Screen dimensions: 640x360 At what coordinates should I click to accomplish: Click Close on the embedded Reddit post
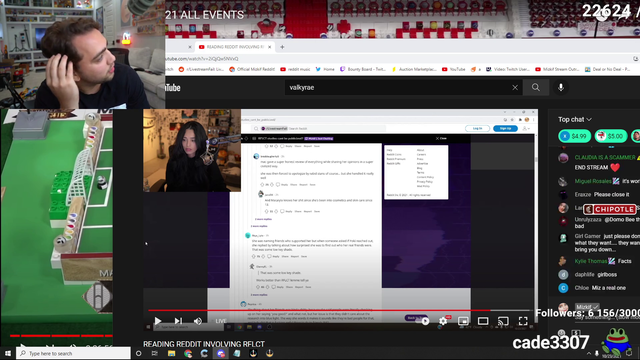pos(441,138)
